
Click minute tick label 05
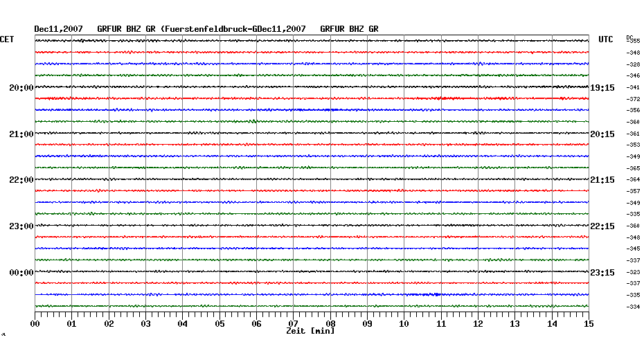[220, 324]
